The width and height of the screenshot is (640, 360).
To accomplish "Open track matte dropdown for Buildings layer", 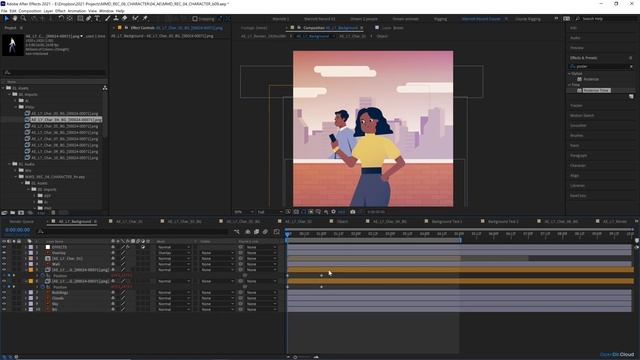I will coord(217,292).
